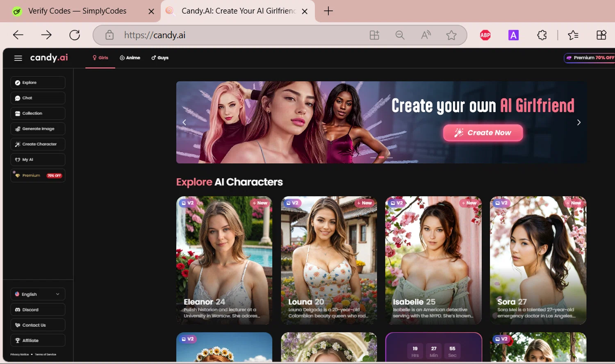The image size is (615, 364).
Task: Click the browser forward arrow
Action: 46,35
